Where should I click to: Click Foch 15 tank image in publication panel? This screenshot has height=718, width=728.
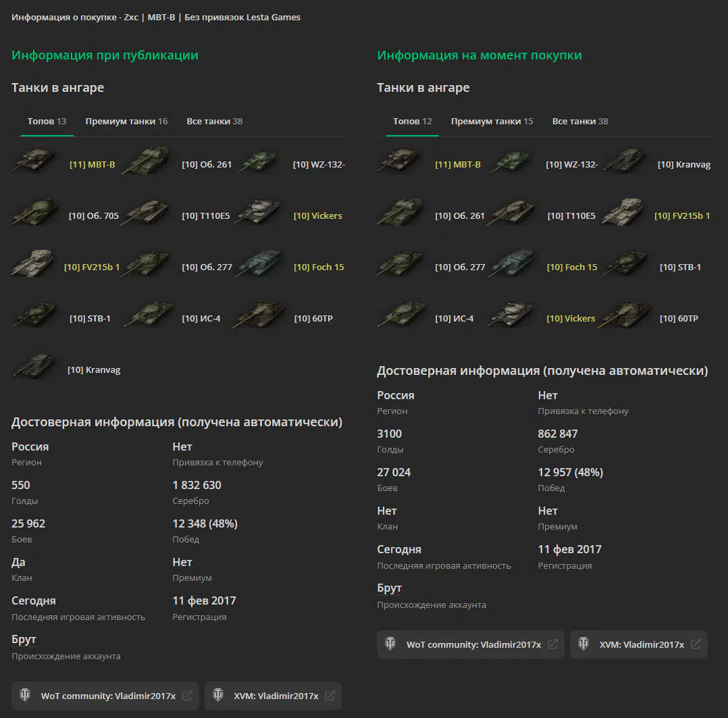(260, 263)
